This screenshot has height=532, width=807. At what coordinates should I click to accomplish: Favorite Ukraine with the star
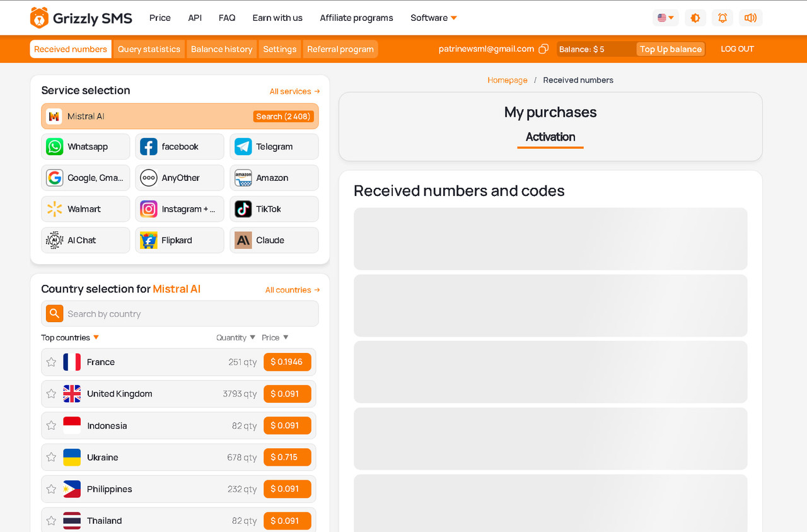pyautogui.click(x=52, y=457)
